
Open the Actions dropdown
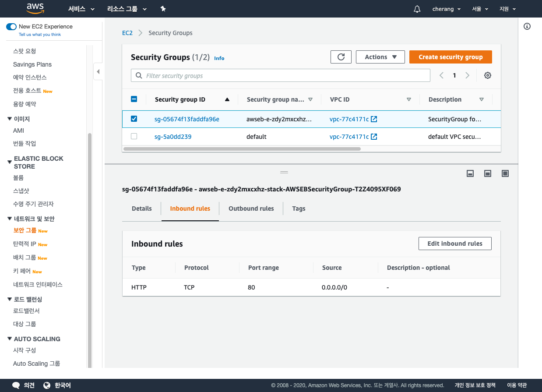click(380, 57)
